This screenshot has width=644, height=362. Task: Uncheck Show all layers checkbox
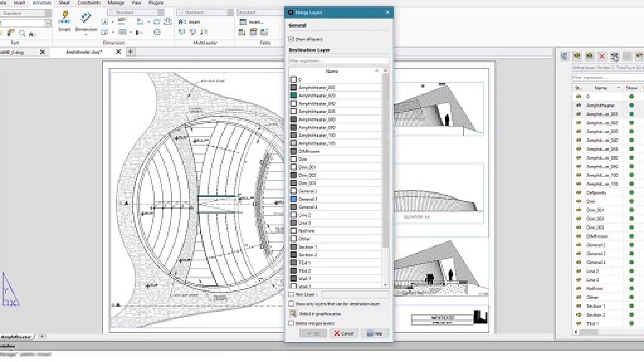291,39
